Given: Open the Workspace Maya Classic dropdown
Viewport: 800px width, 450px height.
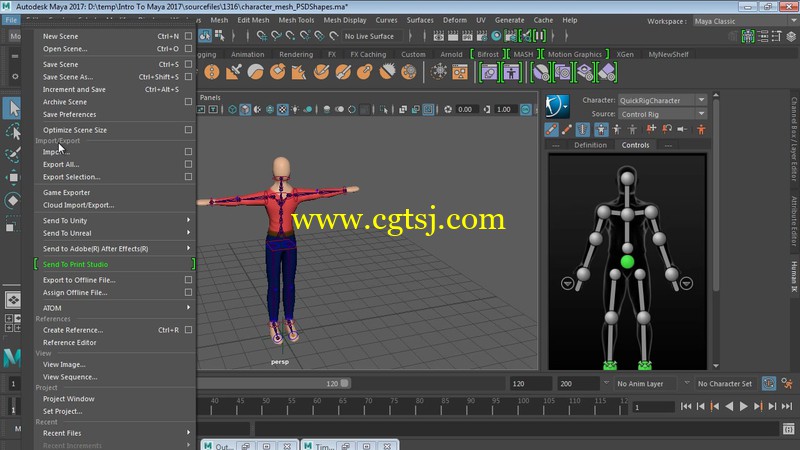Looking at the screenshot, I should pos(745,21).
